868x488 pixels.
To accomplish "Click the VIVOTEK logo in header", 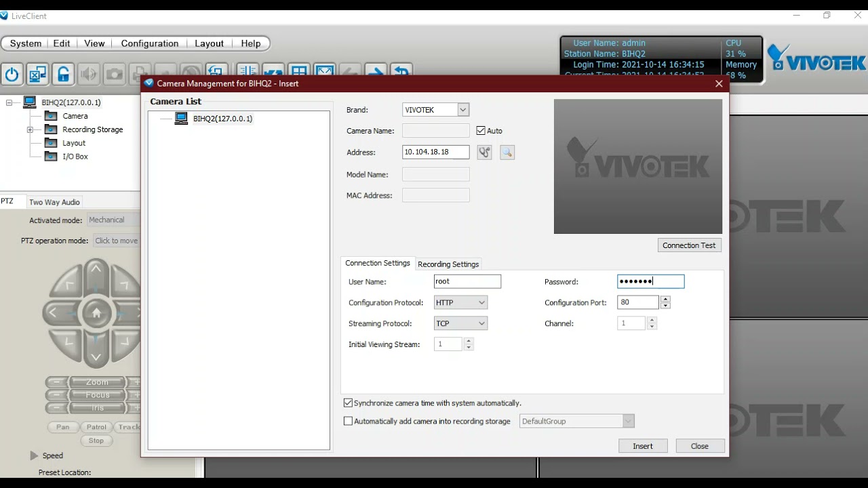I will (817, 58).
